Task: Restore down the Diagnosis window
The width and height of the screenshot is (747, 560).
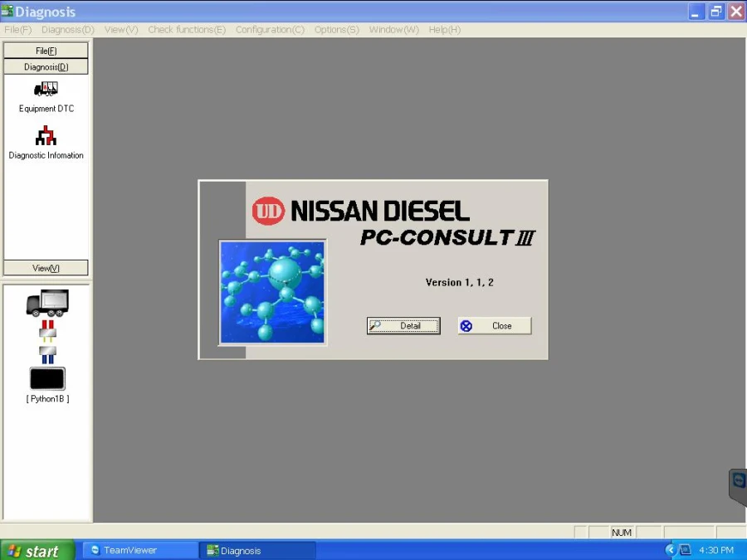Action: click(x=715, y=12)
